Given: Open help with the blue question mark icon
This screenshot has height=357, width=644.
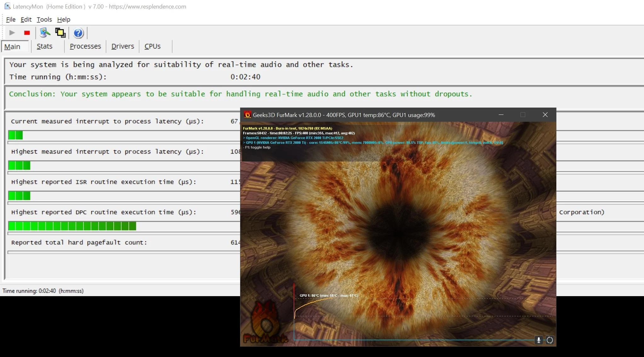Looking at the screenshot, I should coord(78,33).
